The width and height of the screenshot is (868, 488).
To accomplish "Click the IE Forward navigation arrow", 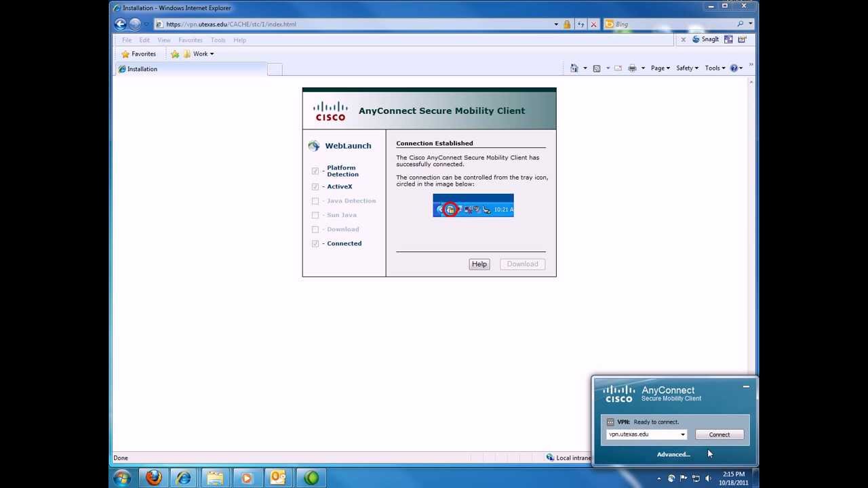I will 135,24.
